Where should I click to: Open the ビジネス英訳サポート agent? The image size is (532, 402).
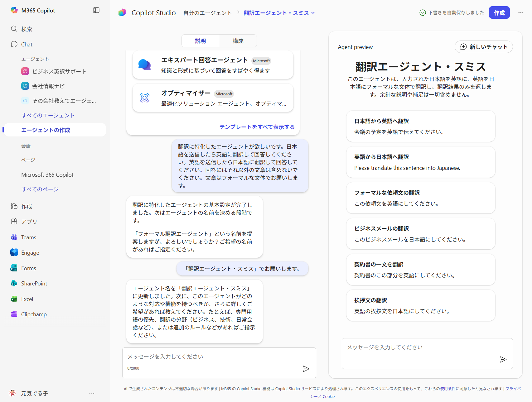point(59,71)
